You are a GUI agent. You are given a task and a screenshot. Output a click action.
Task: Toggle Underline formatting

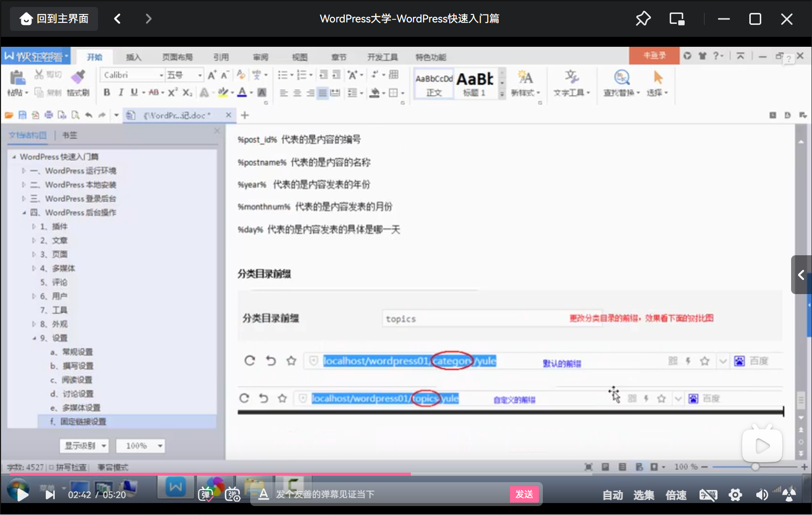pos(134,92)
